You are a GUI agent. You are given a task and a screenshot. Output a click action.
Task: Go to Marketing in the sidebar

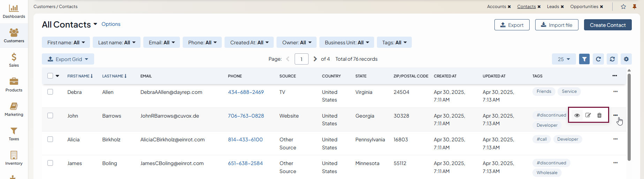point(14,109)
